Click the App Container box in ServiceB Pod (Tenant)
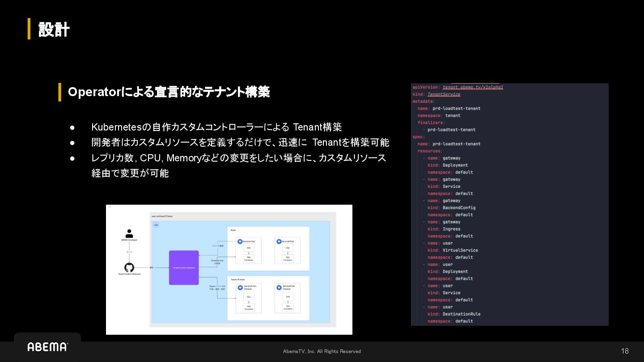 [288, 307]
